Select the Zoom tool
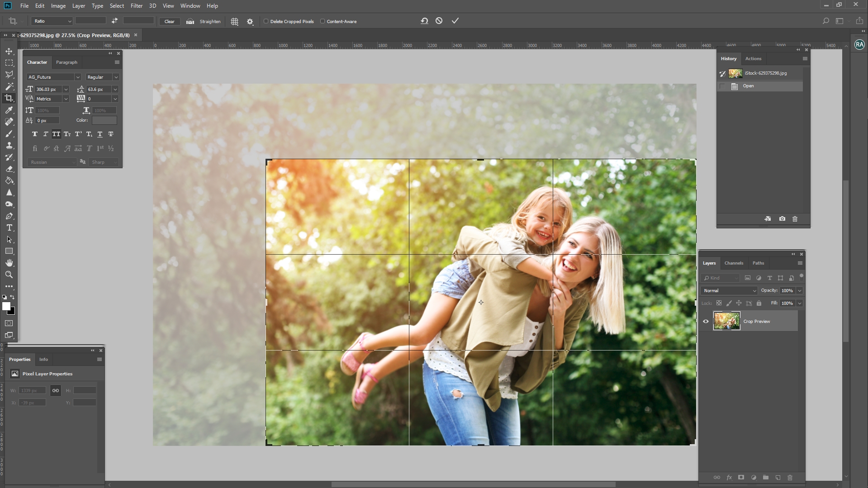The width and height of the screenshot is (868, 488). click(x=9, y=275)
